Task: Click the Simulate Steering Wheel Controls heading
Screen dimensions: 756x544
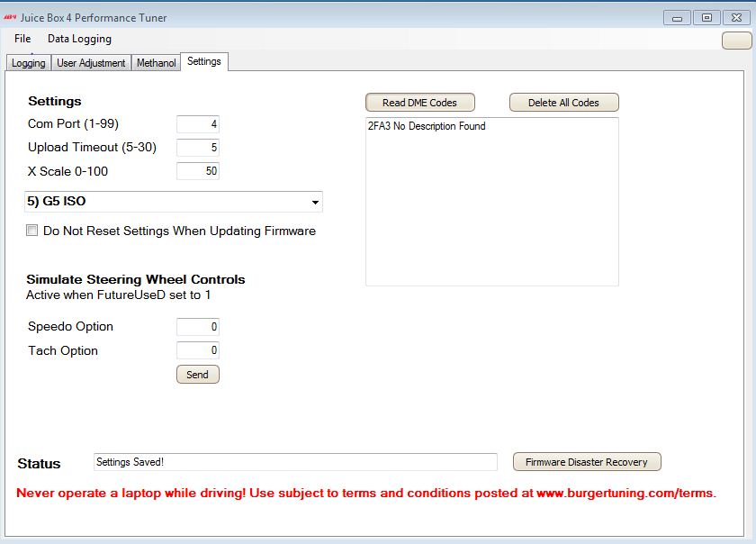Action: [x=136, y=279]
